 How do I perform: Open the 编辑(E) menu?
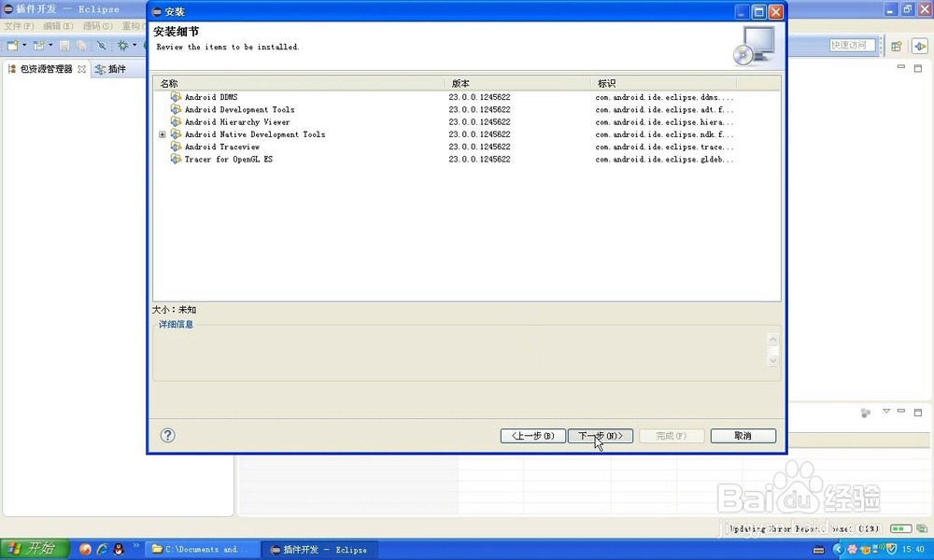(58, 26)
